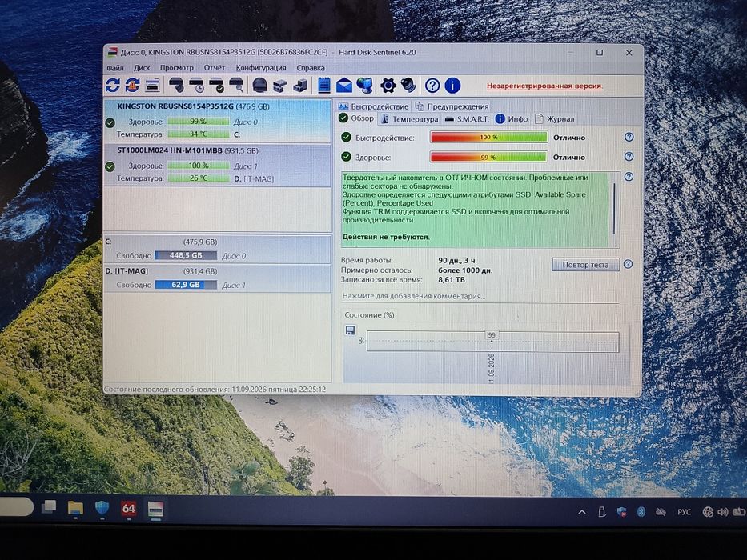This screenshot has height=560, width=747.
Task: Open the Диск menu
Action: [x=142, y=68]
